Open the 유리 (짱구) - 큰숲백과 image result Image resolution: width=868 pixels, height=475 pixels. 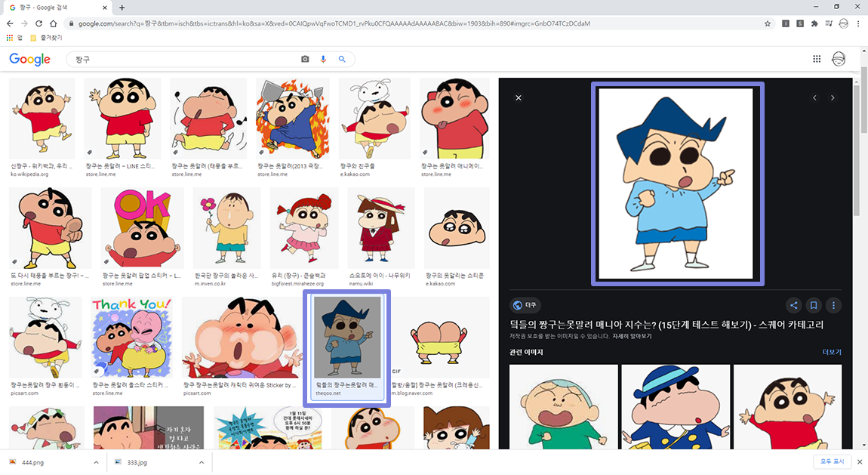click(304, 228)
